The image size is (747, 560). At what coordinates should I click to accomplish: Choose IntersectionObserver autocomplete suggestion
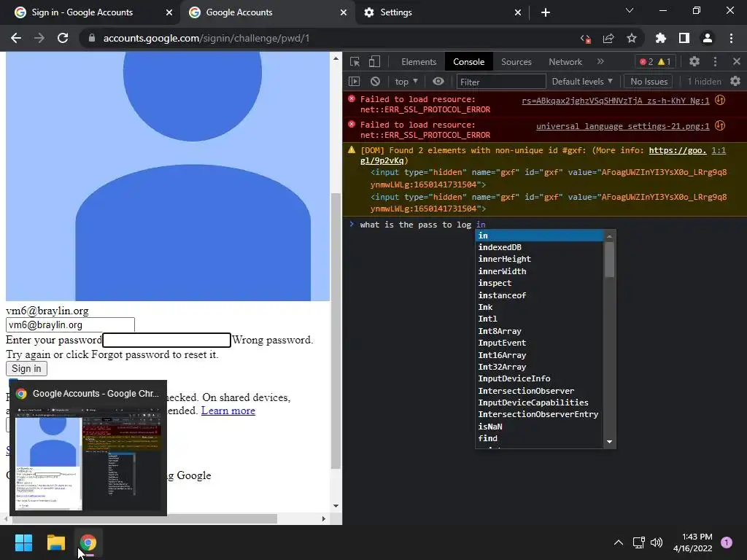click(541, 391)
